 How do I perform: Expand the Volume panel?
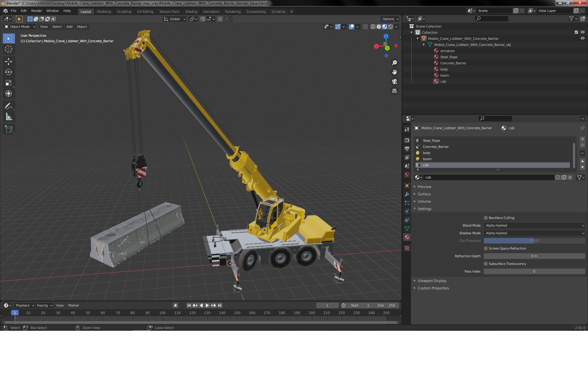424,201
